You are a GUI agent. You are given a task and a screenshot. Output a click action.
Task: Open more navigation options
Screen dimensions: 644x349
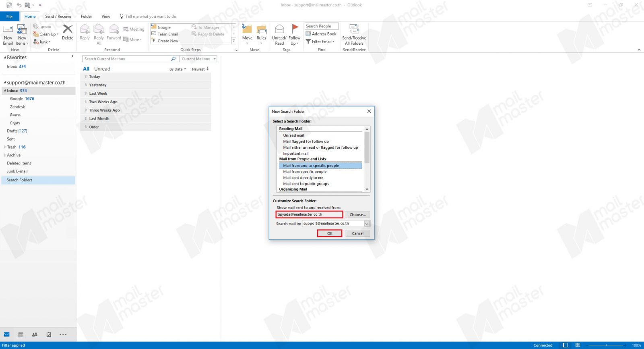[x=63, y=334]
